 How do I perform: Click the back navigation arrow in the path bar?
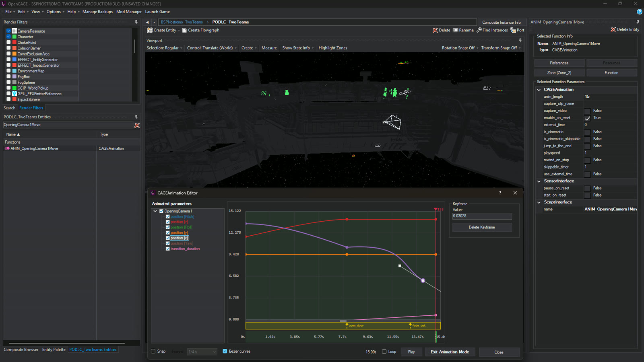[x=147, y=23]
